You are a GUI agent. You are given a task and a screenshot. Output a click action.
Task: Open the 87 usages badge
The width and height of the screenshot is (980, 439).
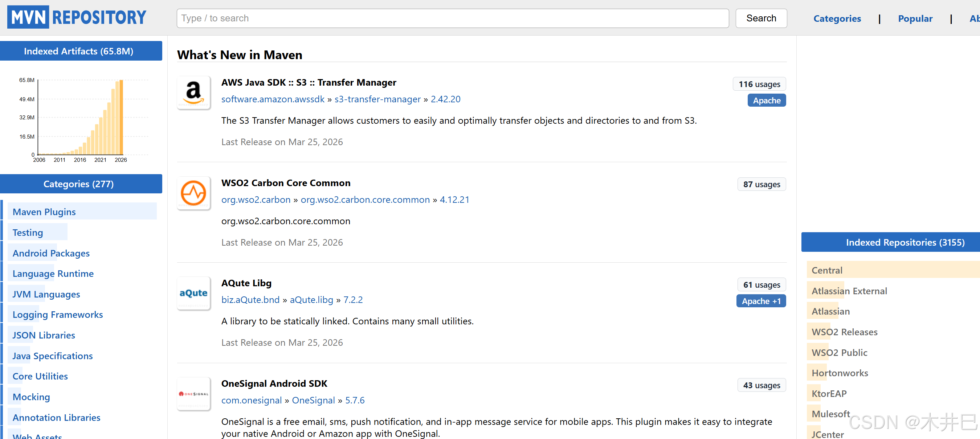[x=761, y=185]
